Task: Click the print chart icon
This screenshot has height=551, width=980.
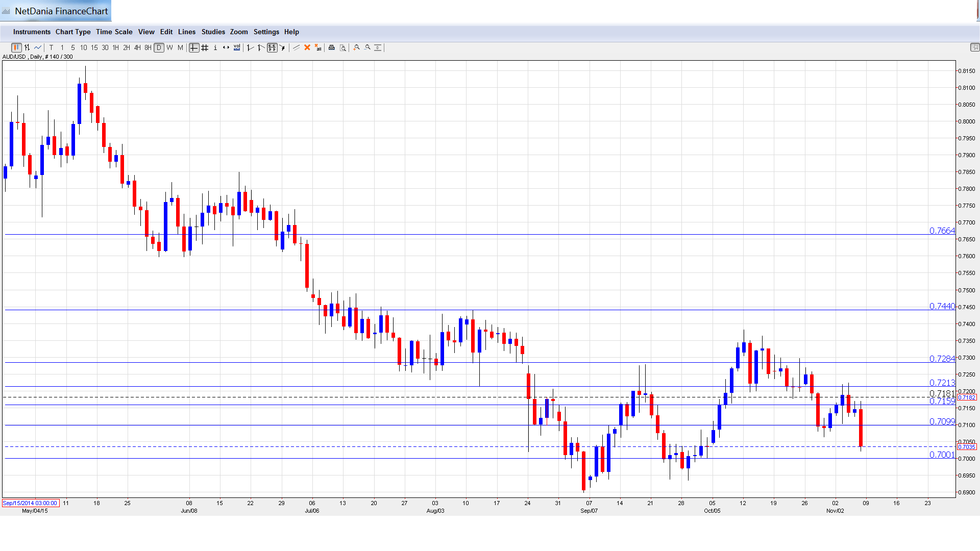Action: (x=331, y=47)
